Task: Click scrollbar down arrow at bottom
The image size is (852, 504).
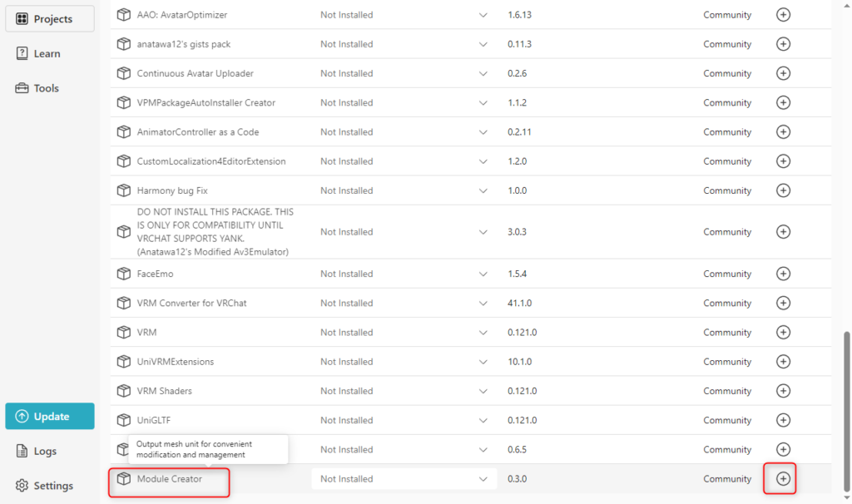Action: tap(846, 498)
